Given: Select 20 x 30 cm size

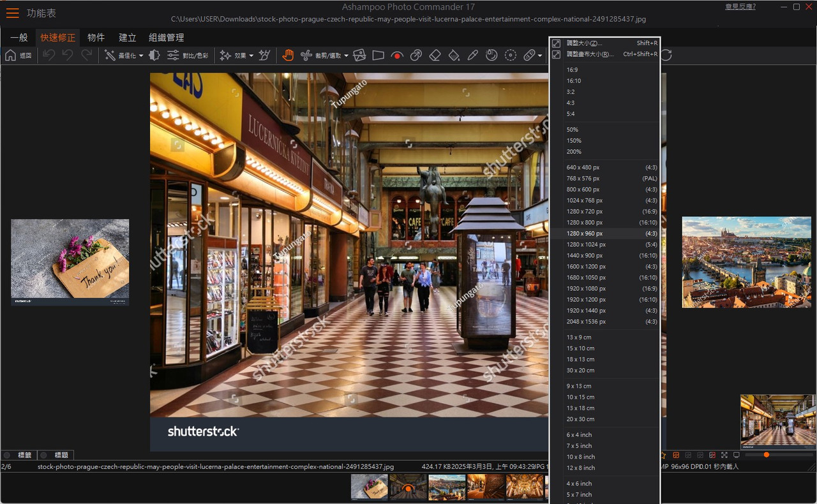Looking at the screenshot, I should tap(604, 419).
